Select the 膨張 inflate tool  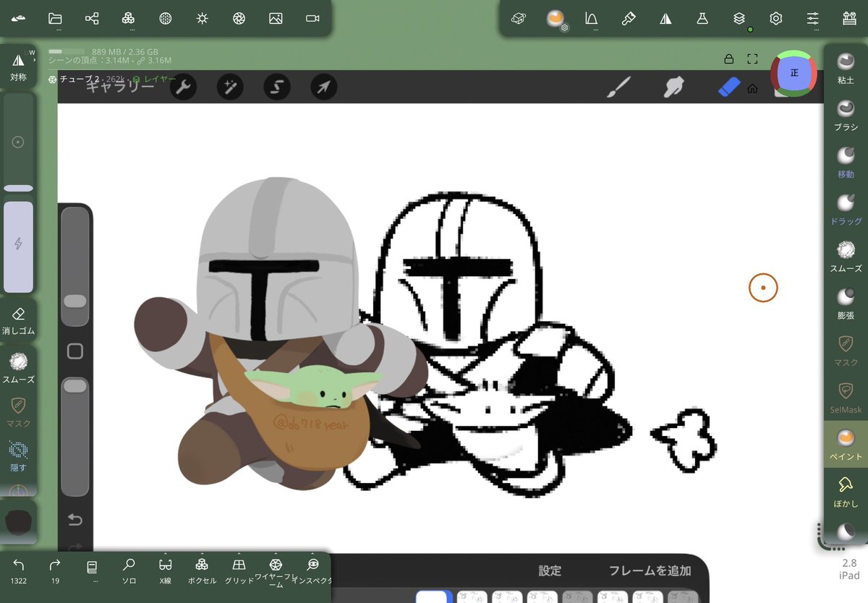846,302
